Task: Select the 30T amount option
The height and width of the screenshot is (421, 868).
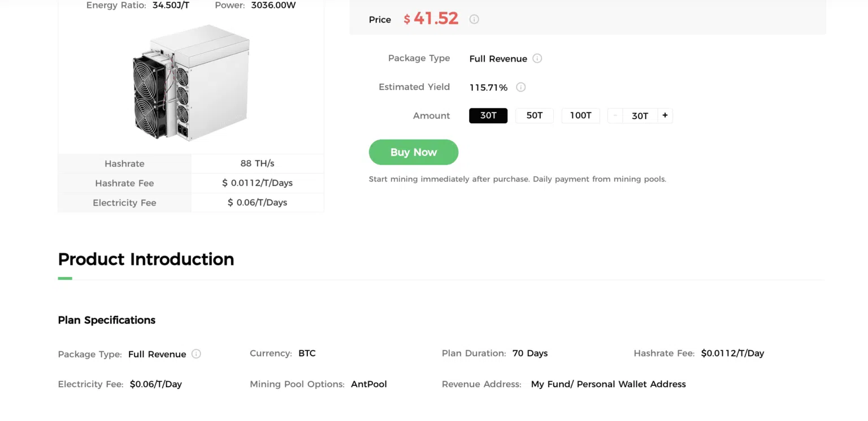Action: click(488, 115)
